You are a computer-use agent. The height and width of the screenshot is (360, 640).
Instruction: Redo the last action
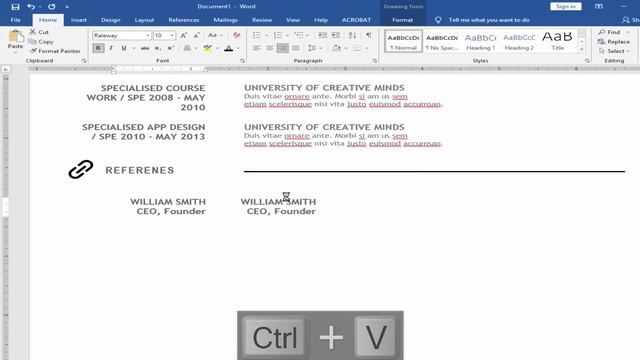[51, 7]
